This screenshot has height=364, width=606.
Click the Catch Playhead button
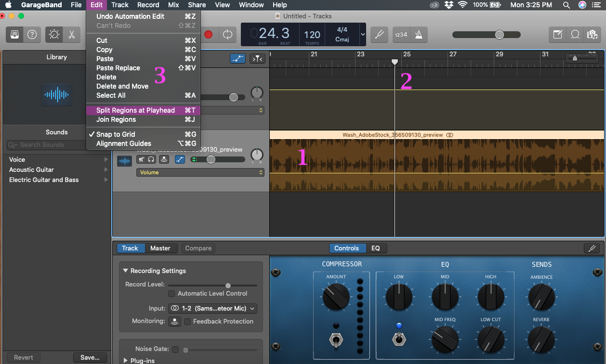[258, 59]
